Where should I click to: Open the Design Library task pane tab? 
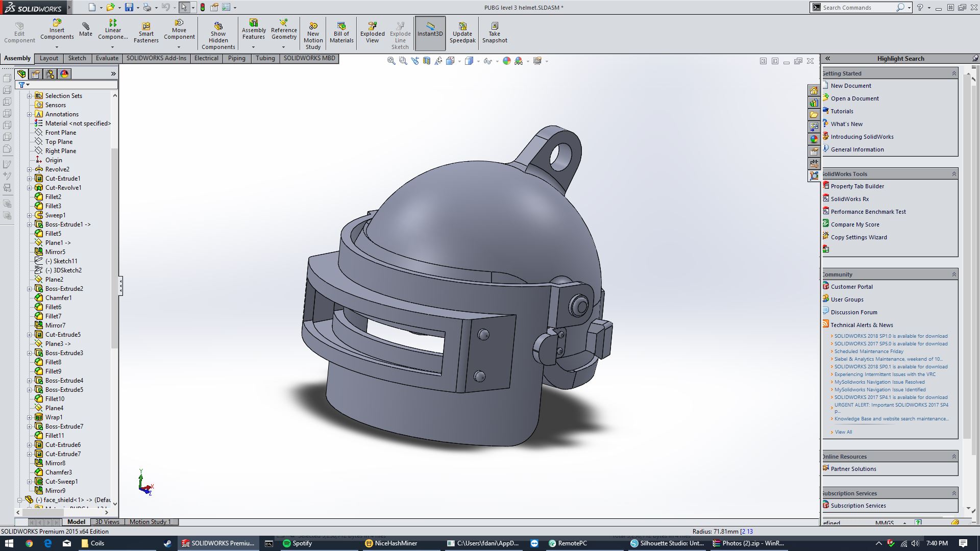tap(814, 103)
